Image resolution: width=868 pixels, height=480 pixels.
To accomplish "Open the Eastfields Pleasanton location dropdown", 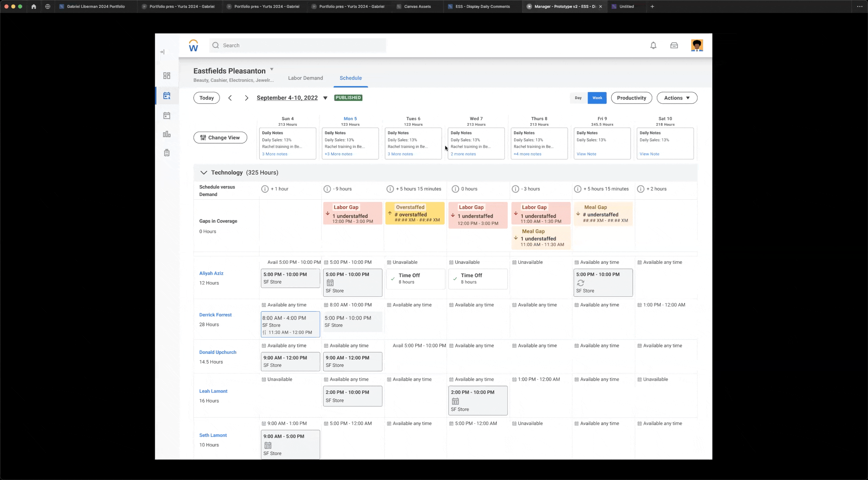I will pyautogui.click(x=272, y=69).
